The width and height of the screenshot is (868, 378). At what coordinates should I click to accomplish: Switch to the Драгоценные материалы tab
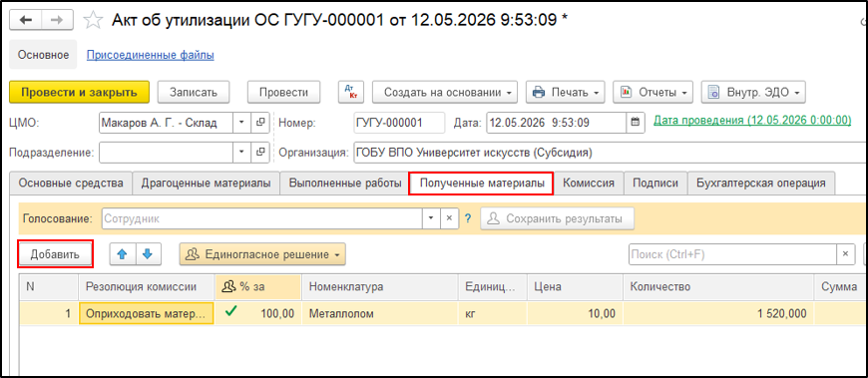(206, 184)
